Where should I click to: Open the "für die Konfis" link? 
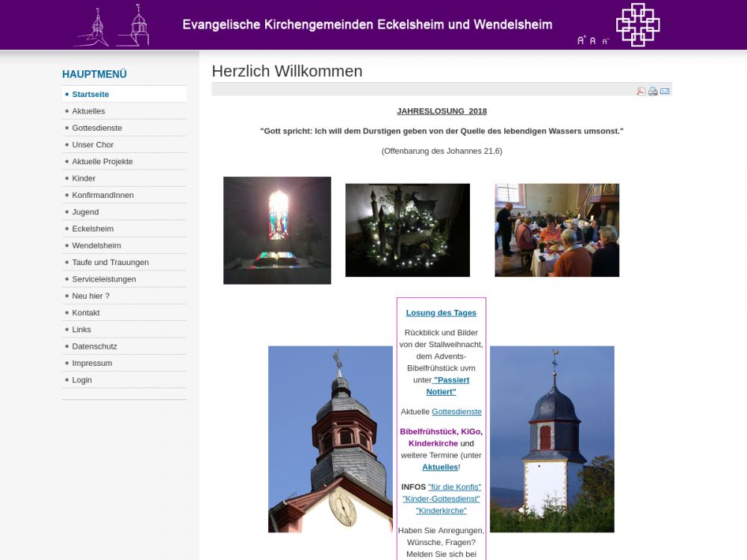click(x=454, y=487)
